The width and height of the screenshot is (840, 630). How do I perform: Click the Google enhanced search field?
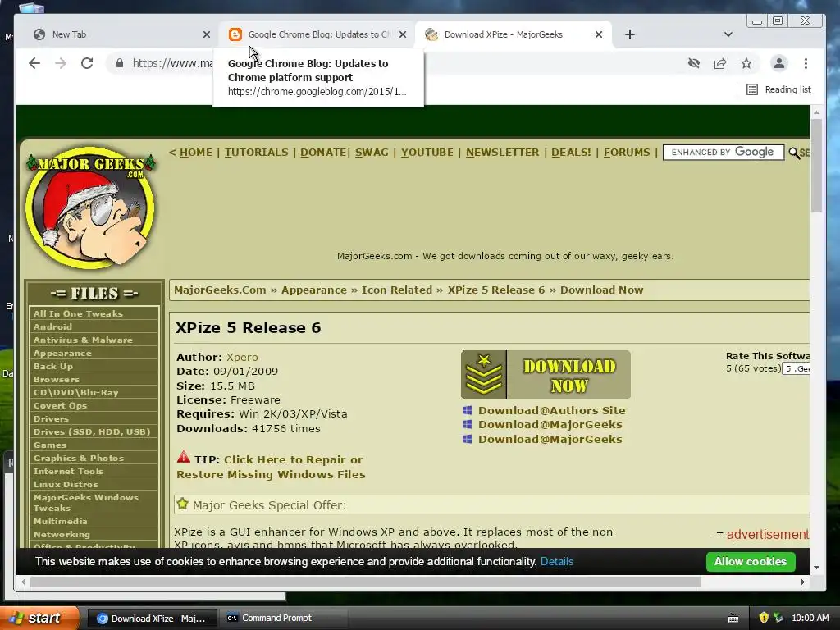724,152
